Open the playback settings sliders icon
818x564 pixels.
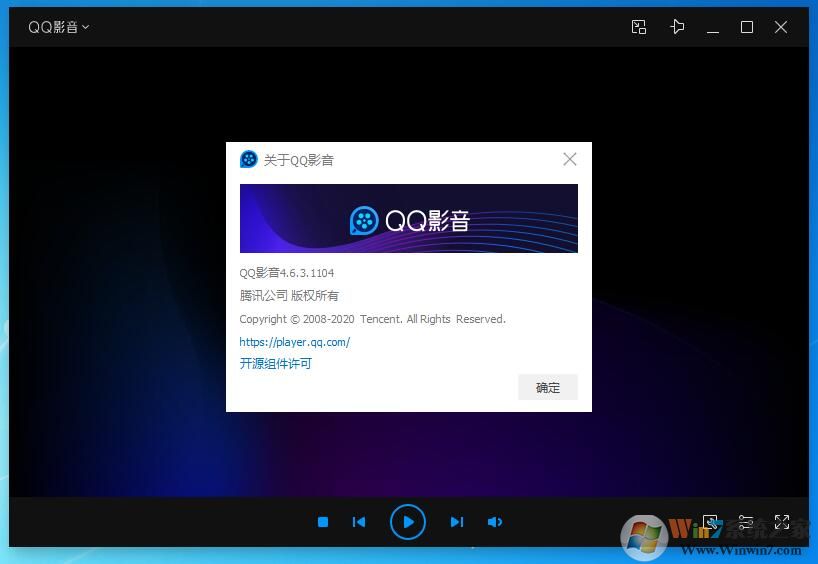click(x=746, y=522)
